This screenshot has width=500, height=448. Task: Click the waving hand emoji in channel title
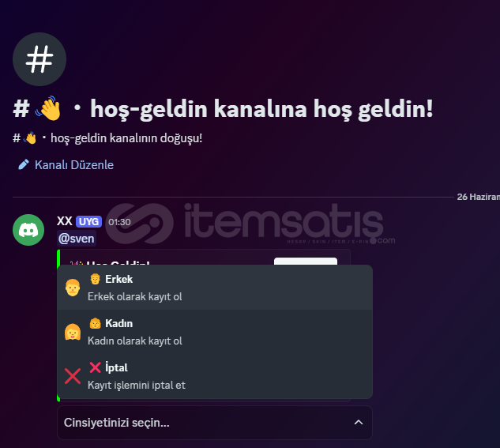click(48, 108)
